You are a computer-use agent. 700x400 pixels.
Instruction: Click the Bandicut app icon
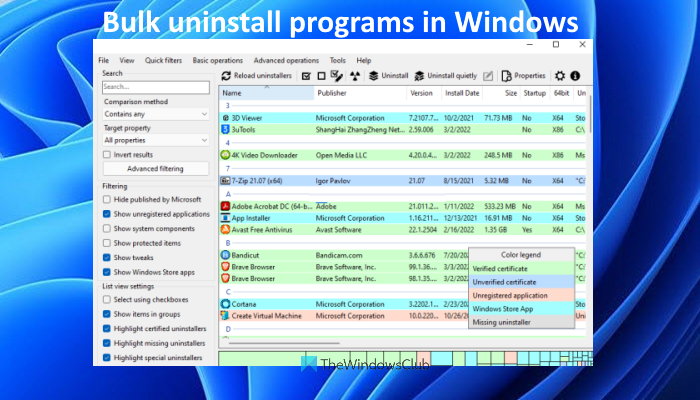pos(225,255)
